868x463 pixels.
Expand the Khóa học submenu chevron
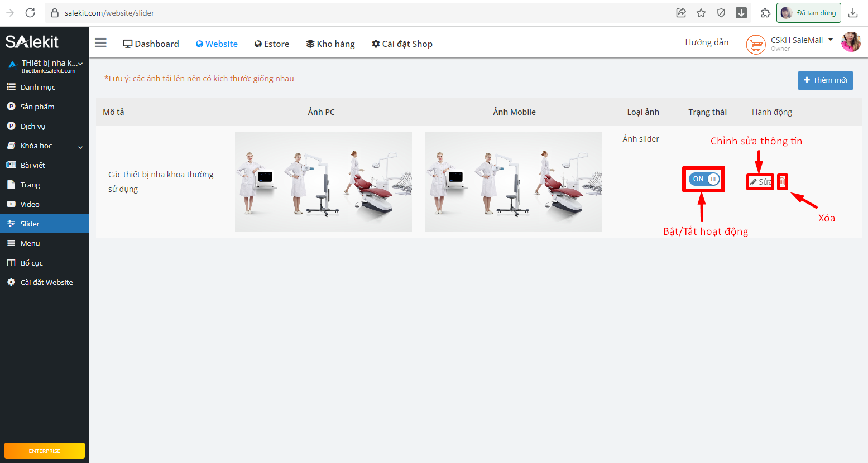(x=80, y=147)
